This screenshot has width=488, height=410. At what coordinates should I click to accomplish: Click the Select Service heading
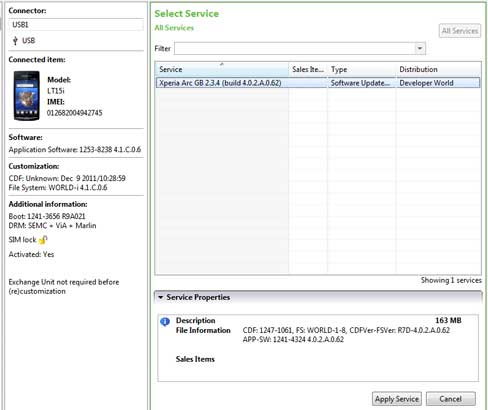pyautogui.click(x=187, y=14)
